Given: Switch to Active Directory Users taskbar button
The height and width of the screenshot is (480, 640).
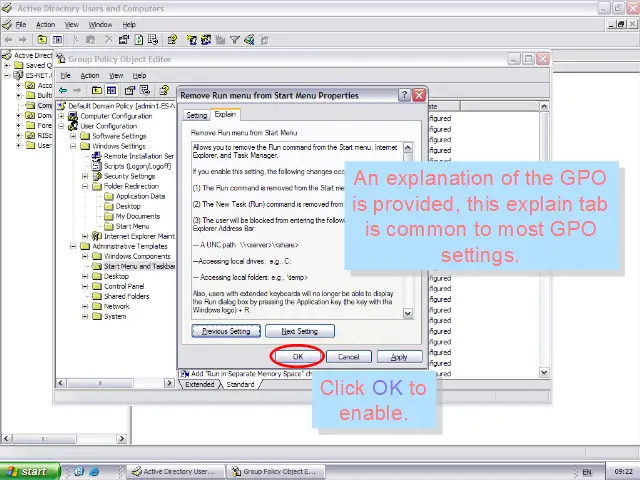Looking at the screenshot, I should [x=175, y=471].
